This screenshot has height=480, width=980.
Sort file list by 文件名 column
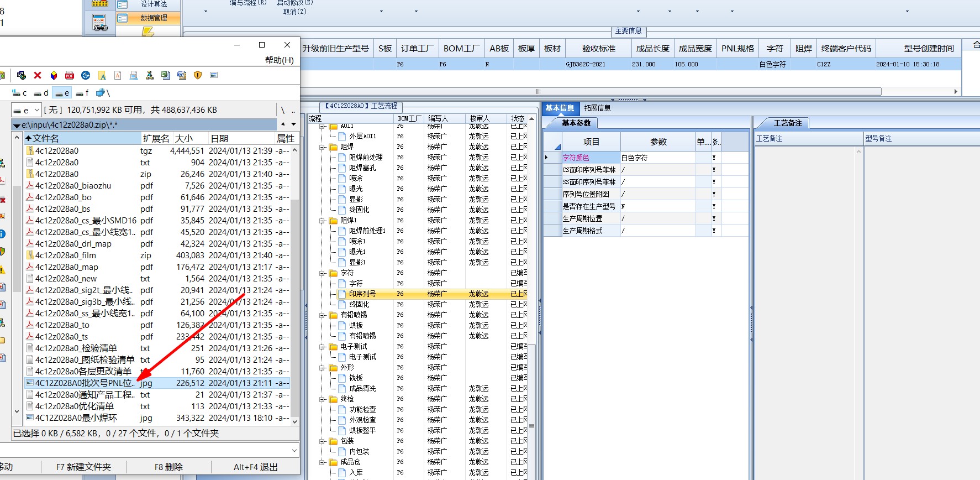(x=82, y=138)
